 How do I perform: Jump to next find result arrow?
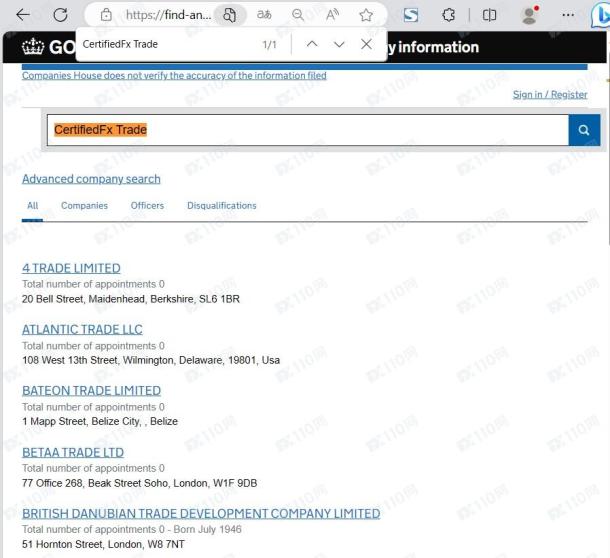pos(339,44)
